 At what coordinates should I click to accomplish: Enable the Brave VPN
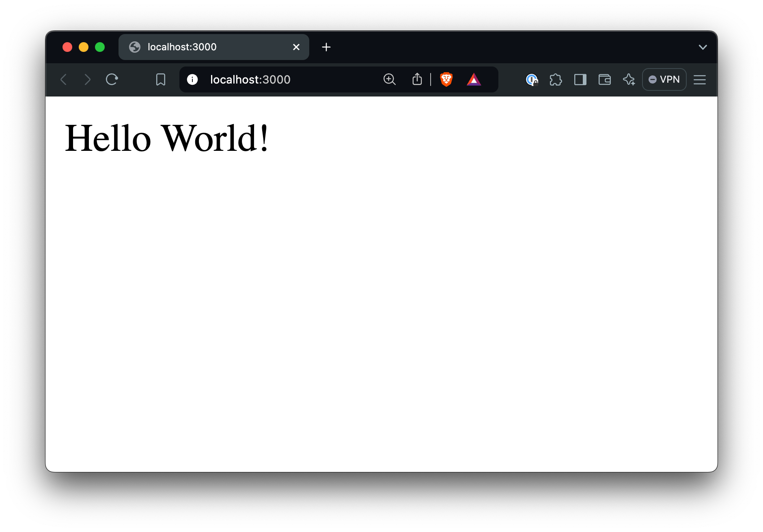(x=664, y=79)
